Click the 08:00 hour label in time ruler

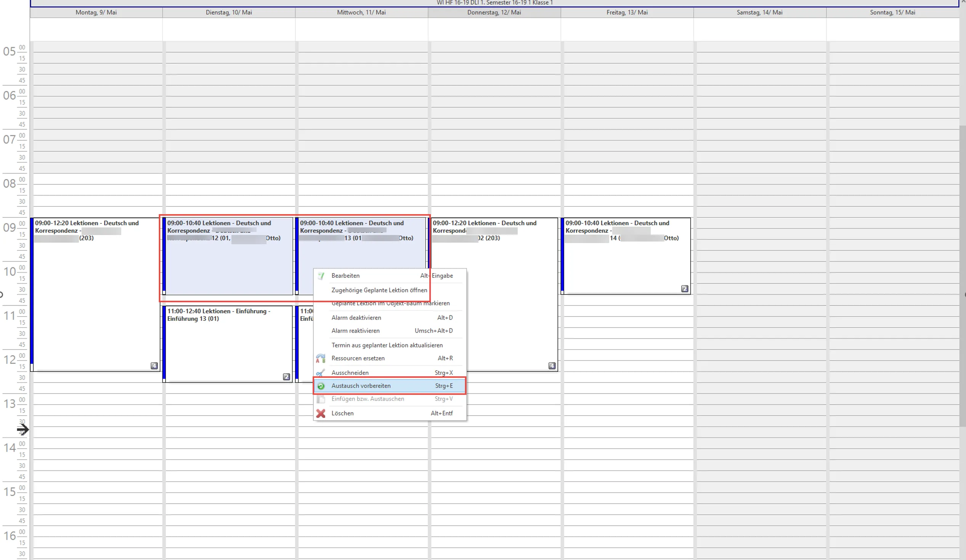point(10,184)
